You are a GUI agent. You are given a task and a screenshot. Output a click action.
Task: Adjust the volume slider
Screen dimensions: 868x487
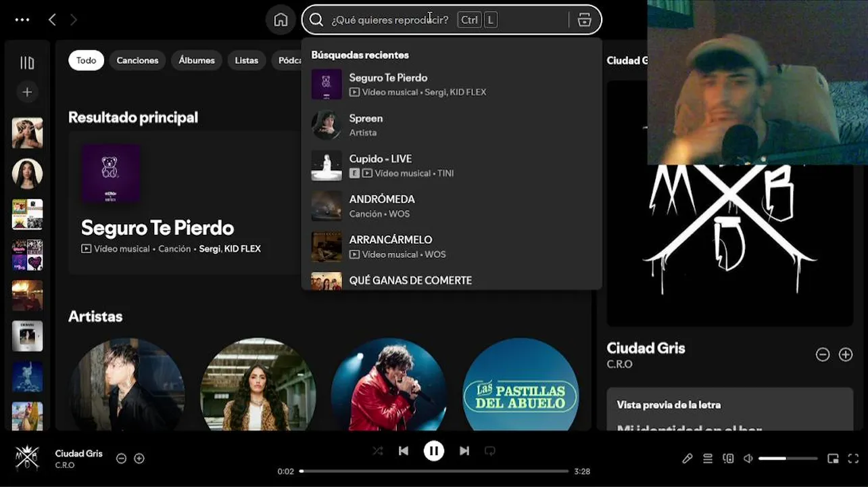[x=788, y=458]
